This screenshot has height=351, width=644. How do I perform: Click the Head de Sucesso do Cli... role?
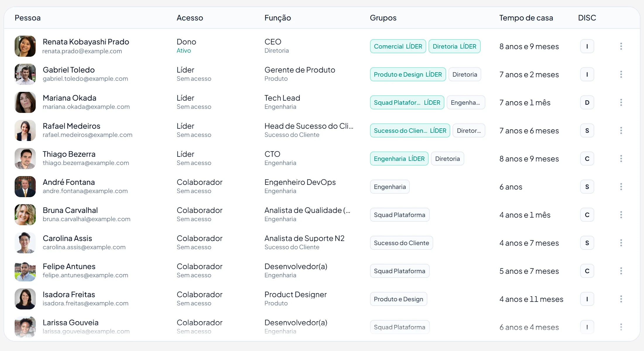309,126
